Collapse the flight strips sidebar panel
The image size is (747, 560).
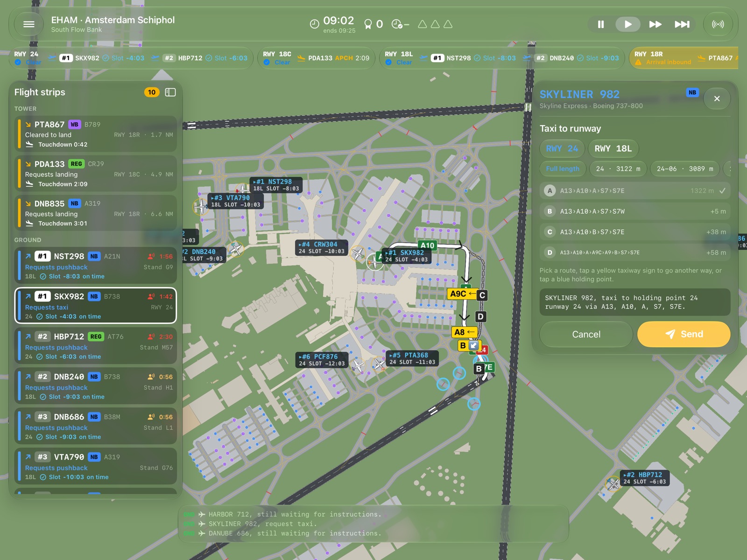coord(170,92)
